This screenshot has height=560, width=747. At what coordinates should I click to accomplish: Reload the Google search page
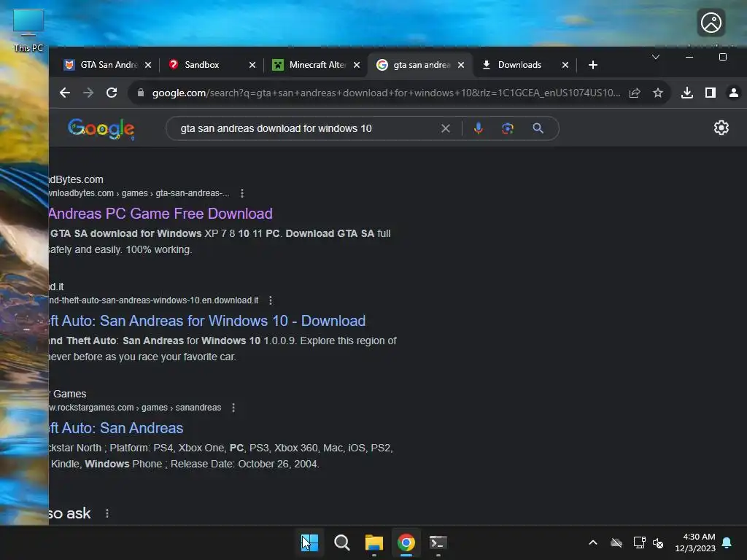pos(112,93)
